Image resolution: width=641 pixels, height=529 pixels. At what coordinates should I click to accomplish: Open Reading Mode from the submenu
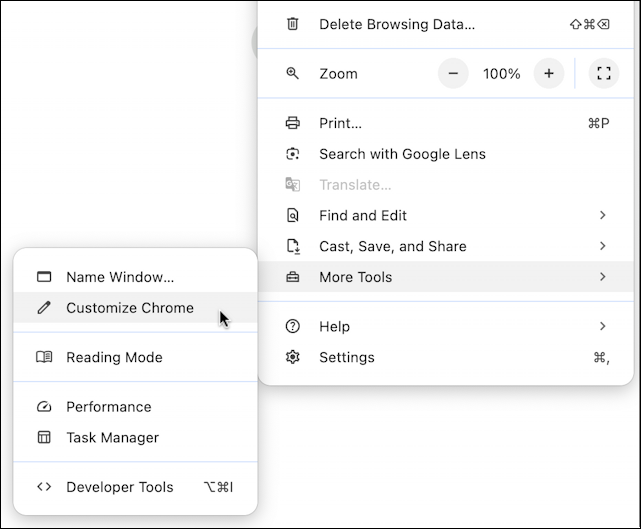tap(135, 357)
